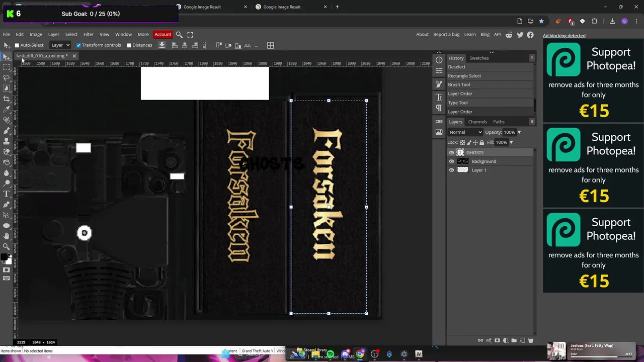Select the Deselect history state
The height and width of the screenshot is (362, 644).
coord(490,67)
